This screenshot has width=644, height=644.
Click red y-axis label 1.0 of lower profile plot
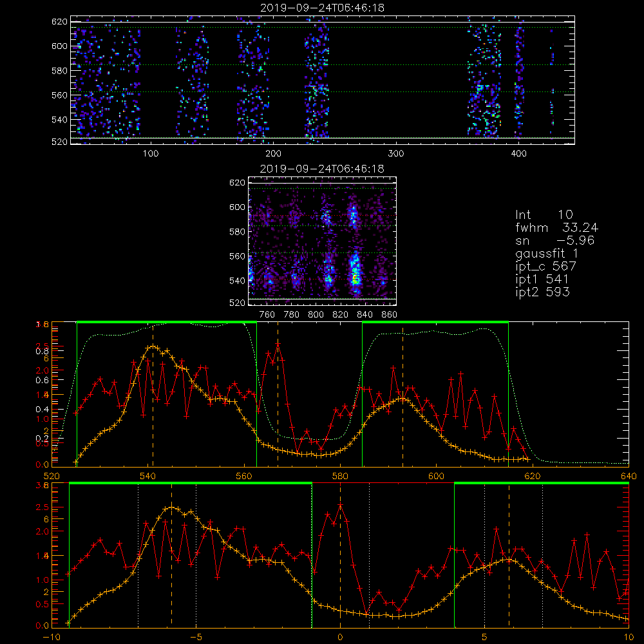tap(43, 580)
